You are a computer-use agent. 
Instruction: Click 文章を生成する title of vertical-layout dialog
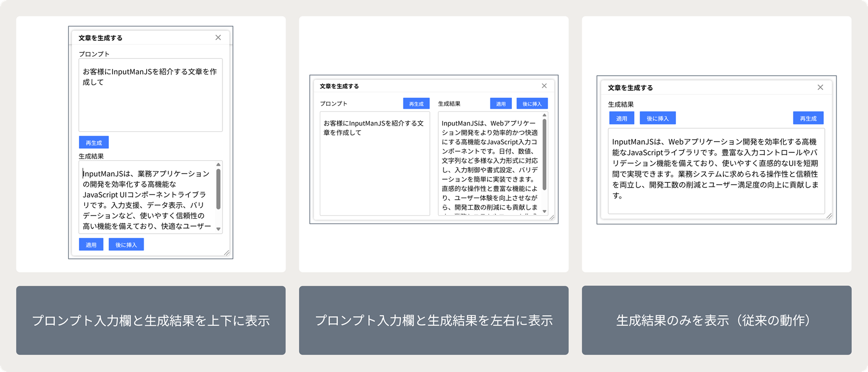(100, 38)
